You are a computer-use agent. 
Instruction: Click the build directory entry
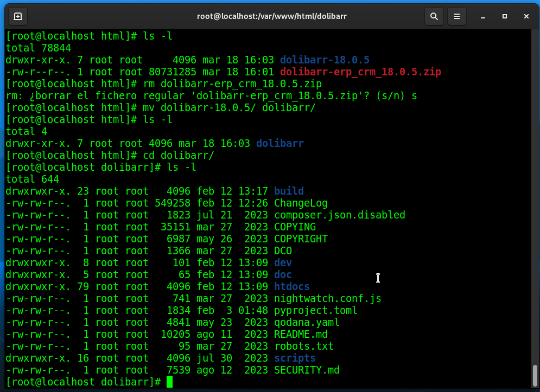[x=289, y=191]
